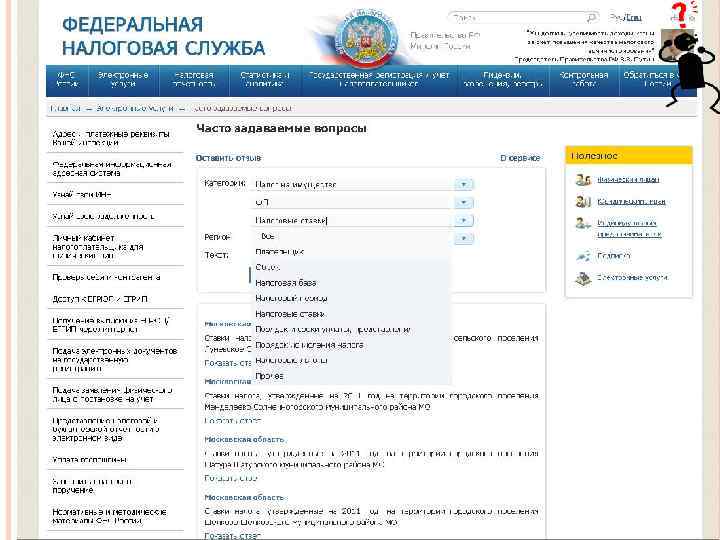Open Подача заявления физического лица

[x=115, y=395]
